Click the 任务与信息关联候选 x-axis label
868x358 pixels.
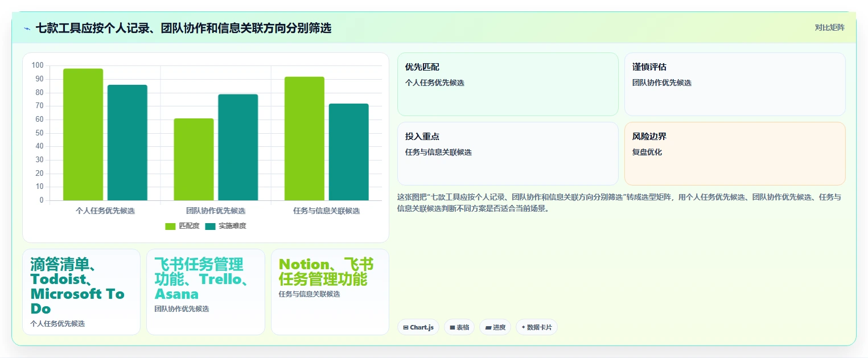pyautogui.click(x=327, y=211)
